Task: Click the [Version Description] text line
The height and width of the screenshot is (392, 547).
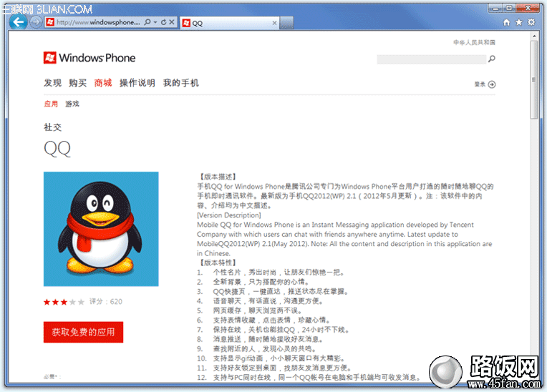Action: (229, 215)
